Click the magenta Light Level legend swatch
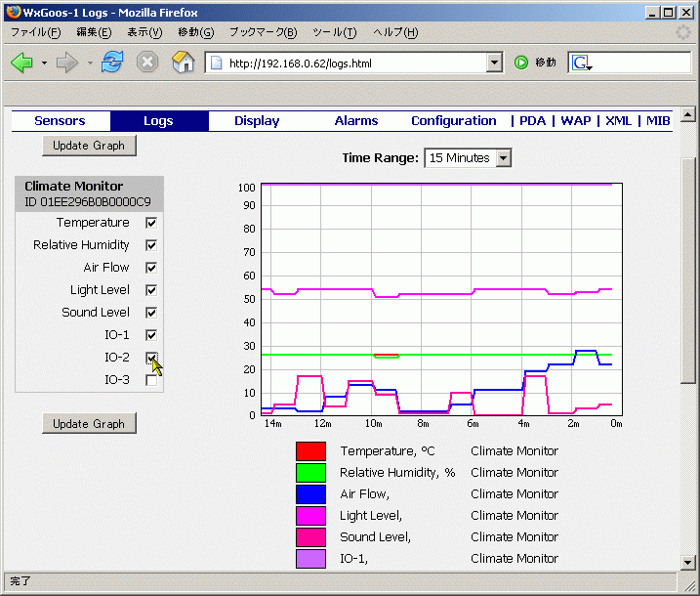The height and width of the screenshot is (596, 700). click(x=310, y=516)
